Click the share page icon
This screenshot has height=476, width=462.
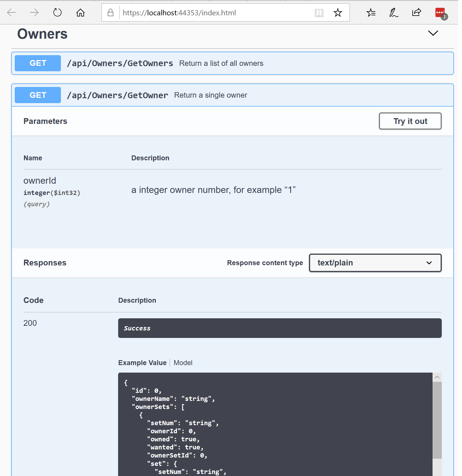[x=416, y=13]
